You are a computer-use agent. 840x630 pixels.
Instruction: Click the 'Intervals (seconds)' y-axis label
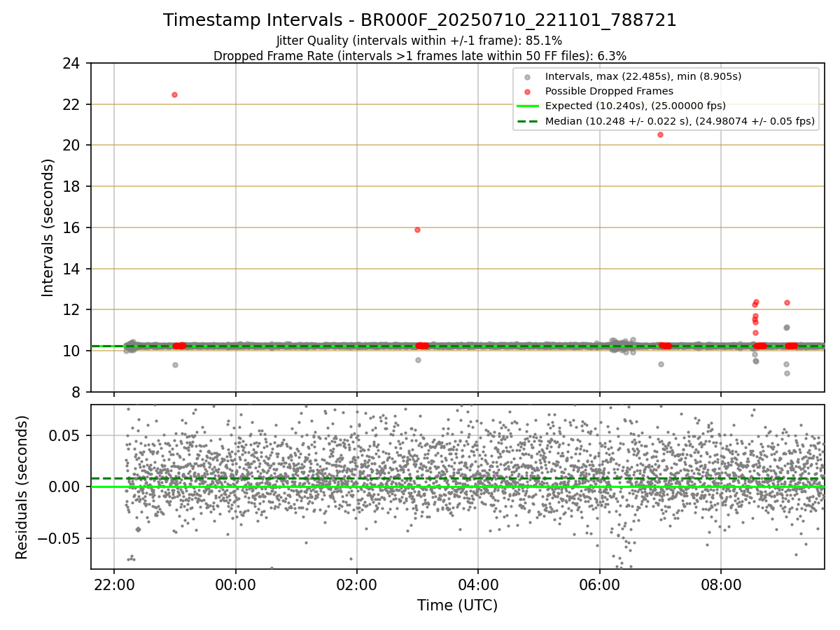click(x=48, y=227)
